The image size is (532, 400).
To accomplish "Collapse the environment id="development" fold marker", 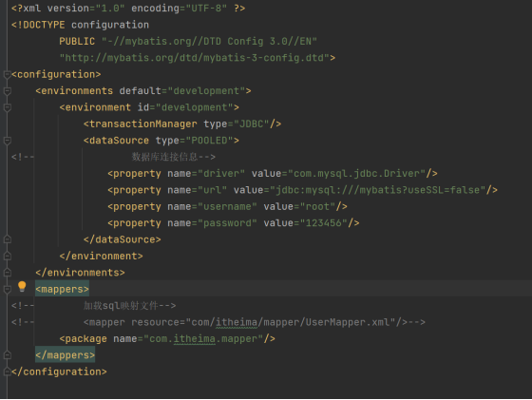I will (8, 107).
